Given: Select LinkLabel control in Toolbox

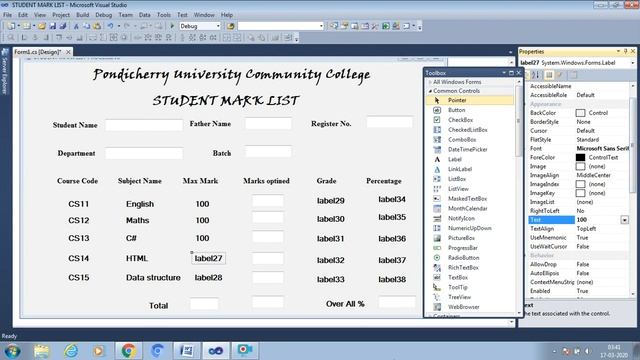Looking at the screenshot, I should click(x=460, y=169).
